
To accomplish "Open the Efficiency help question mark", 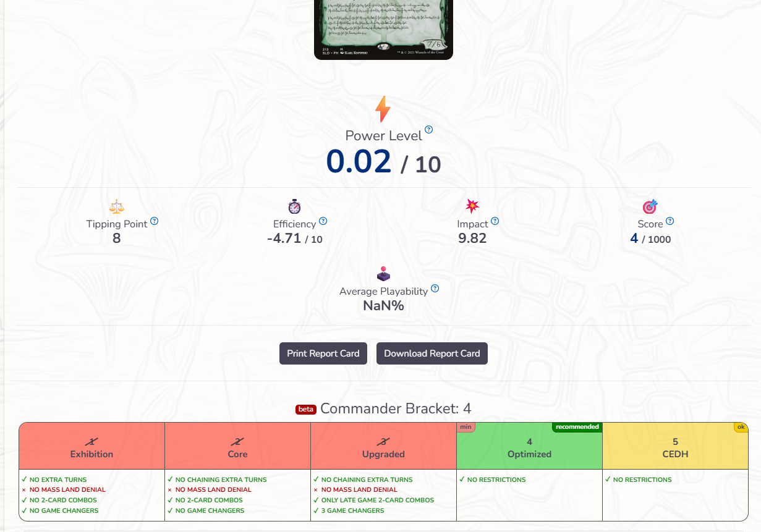I will pyautogui.click(x=323, y=221).
